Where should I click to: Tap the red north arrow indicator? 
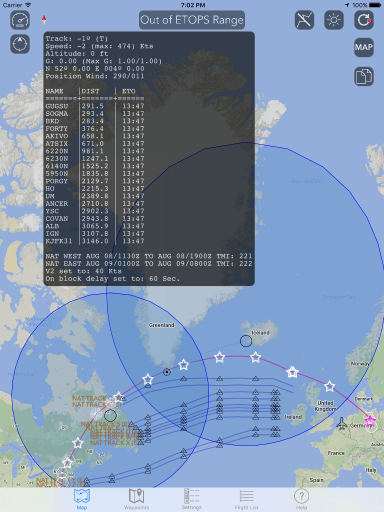(44, 20)
